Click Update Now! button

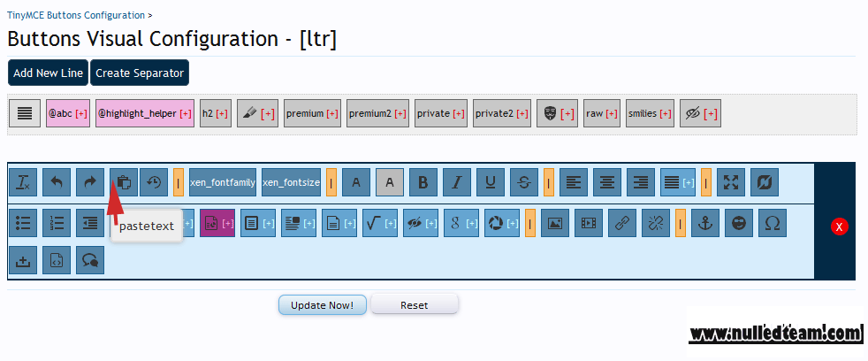click(x=322, y=305)
